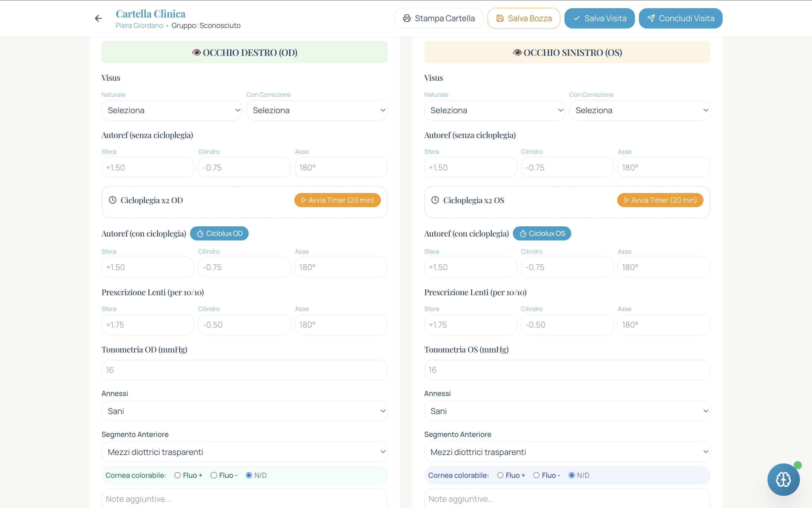Screen dimensions: 812x508
Task: Save the visit with Salva Visita
Action: point(599,18)
